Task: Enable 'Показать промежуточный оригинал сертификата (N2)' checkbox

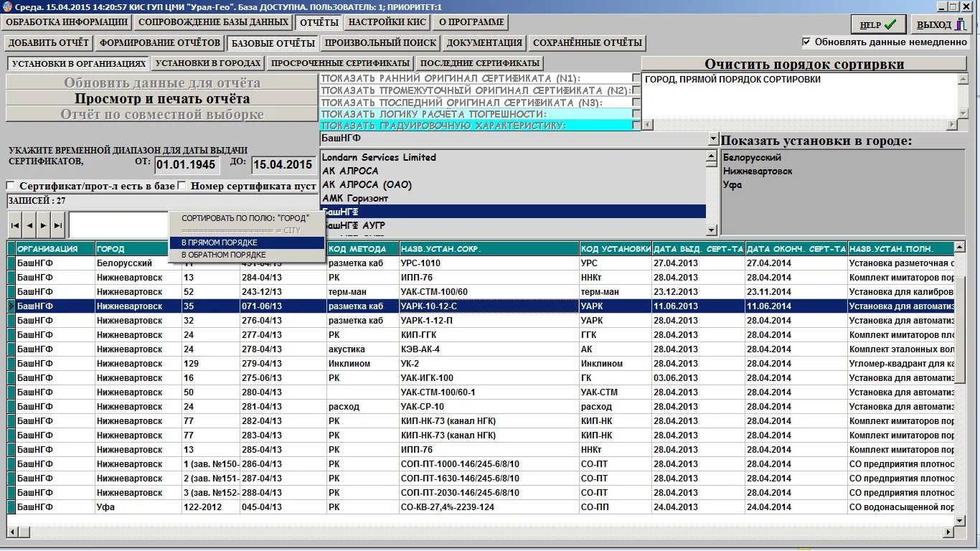Action: pos(636,90)
